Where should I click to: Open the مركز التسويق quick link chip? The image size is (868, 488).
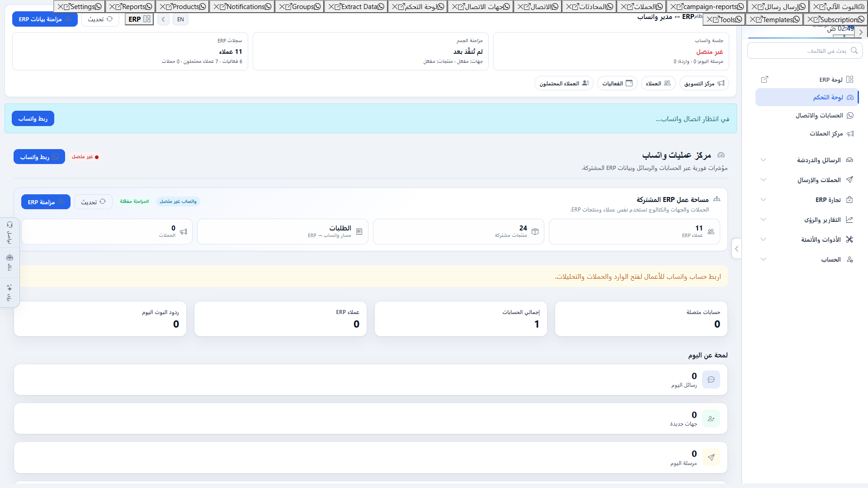pos(704,83)
